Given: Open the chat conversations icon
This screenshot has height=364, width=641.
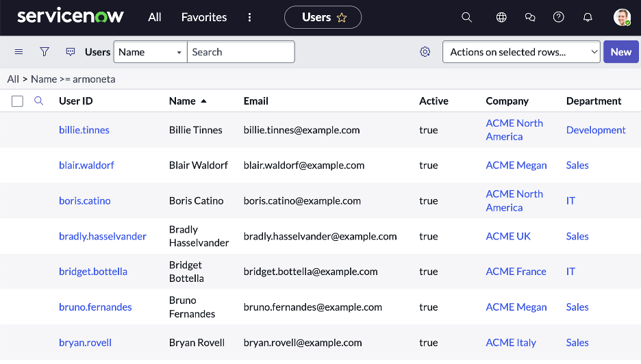Looking at the screenshot, I should tap(530, 17).
